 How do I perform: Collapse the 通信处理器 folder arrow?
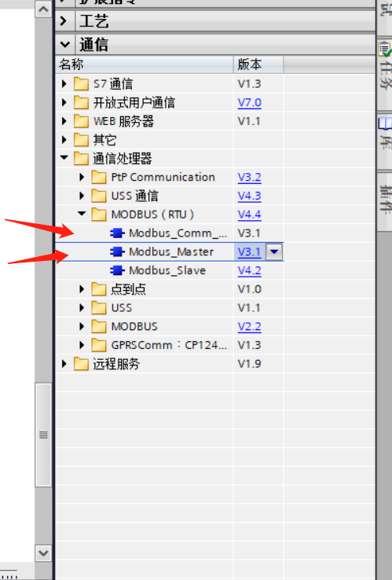point(64,158)
